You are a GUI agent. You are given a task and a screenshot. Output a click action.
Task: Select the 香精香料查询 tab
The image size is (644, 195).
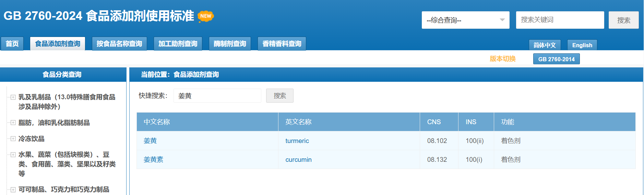[x=282, y=44]
